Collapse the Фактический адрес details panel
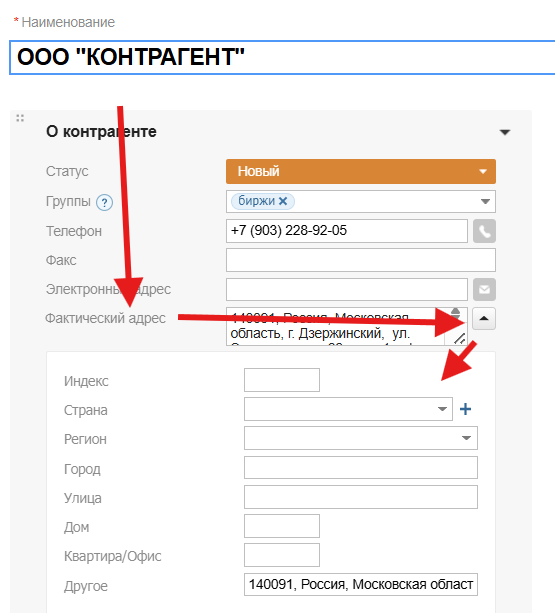 click(484, 319)
